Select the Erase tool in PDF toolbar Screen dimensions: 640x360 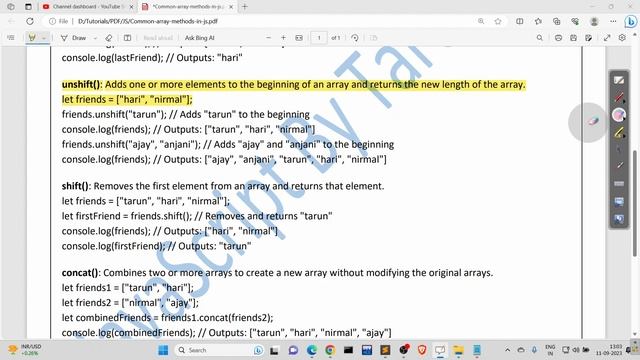[109, 38]
